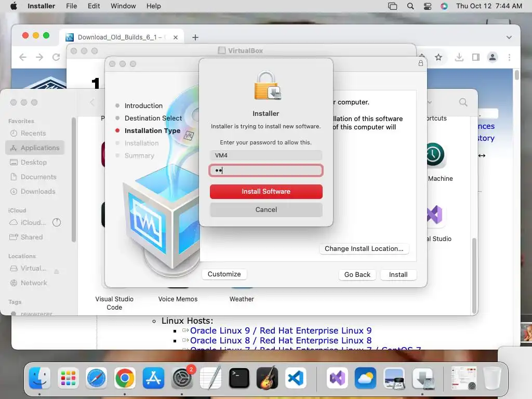Open the Chrome profile avatar
The image size is (532, 399).
click(x=493, y=57)
